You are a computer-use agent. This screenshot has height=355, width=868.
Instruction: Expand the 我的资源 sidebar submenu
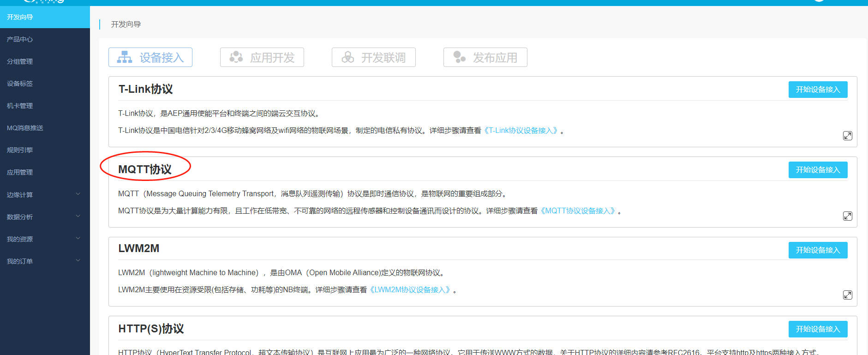pos(78,239)
